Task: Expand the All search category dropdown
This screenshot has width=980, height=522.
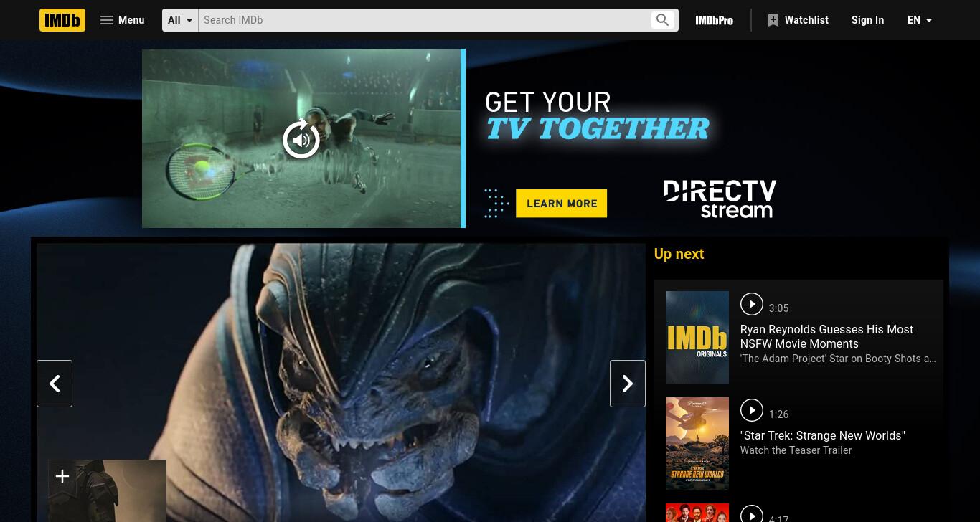Action: [180, 20]
